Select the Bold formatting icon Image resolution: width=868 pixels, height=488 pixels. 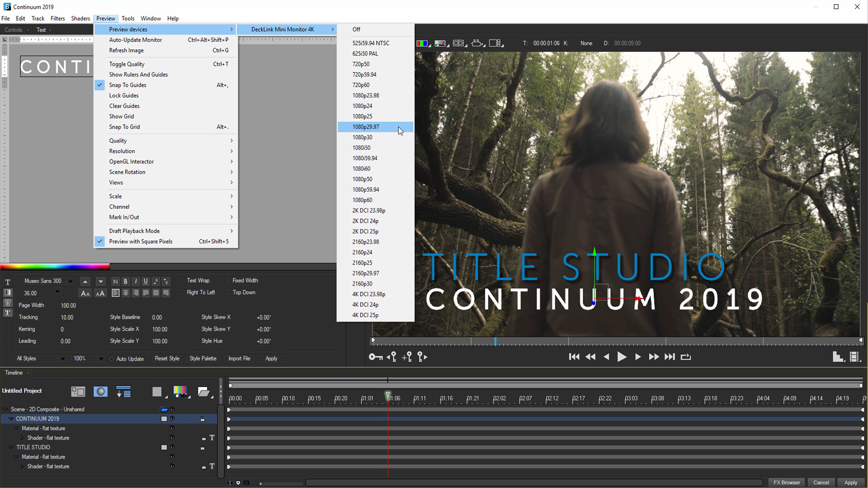click(x=125, y=281)
